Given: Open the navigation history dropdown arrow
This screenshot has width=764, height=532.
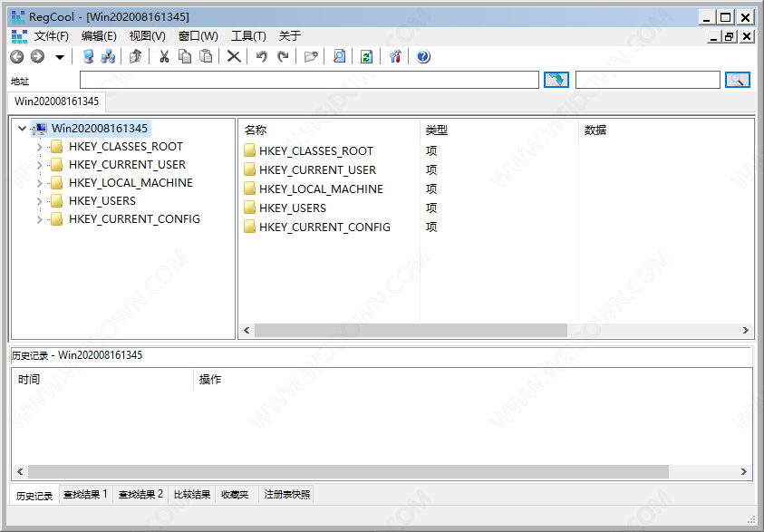Looking at the screenshot, I should pos(60,57).
